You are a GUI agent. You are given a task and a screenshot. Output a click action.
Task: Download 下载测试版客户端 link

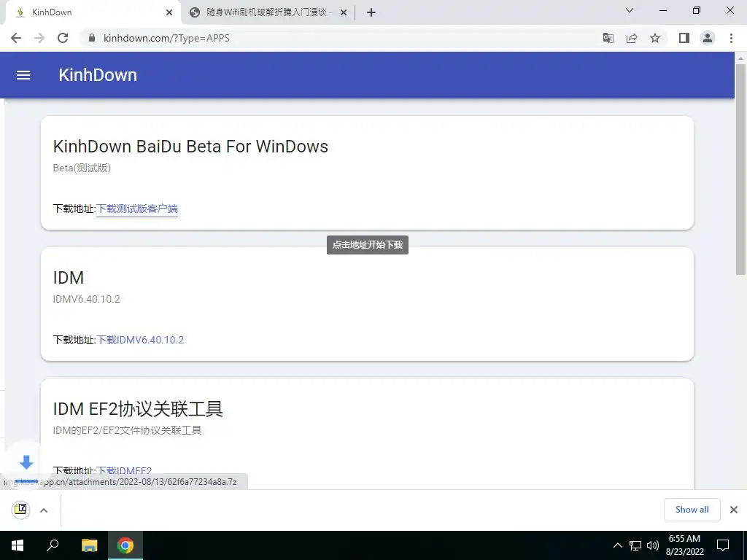137,209
